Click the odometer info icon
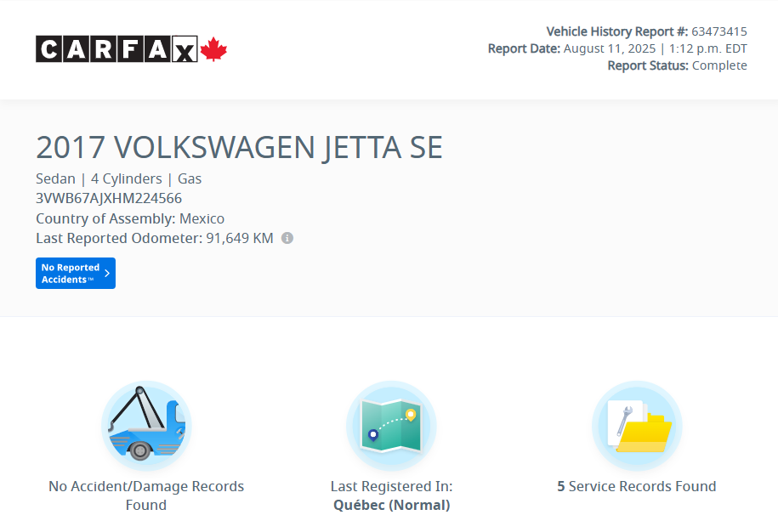The width and height of the screenshot is (778, 532). pos(287,238)
